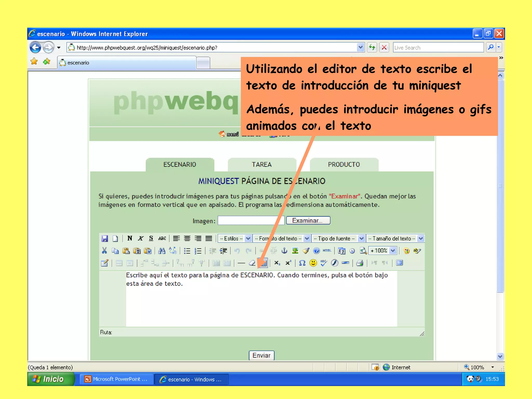Image resolution: width=532 pixels, height=399 pixels.
Task: Open find with the binoculars icon
Action: (x=162, y=251)
